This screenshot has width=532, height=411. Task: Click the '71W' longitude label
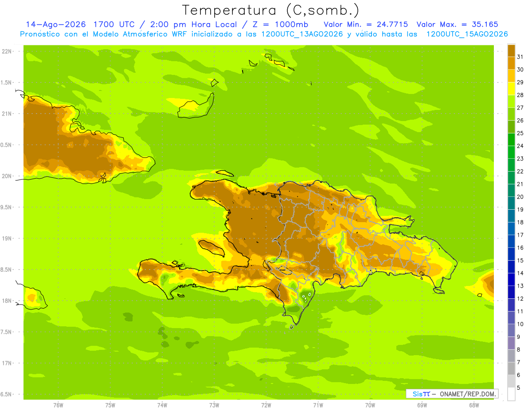[x=318, y=405]
